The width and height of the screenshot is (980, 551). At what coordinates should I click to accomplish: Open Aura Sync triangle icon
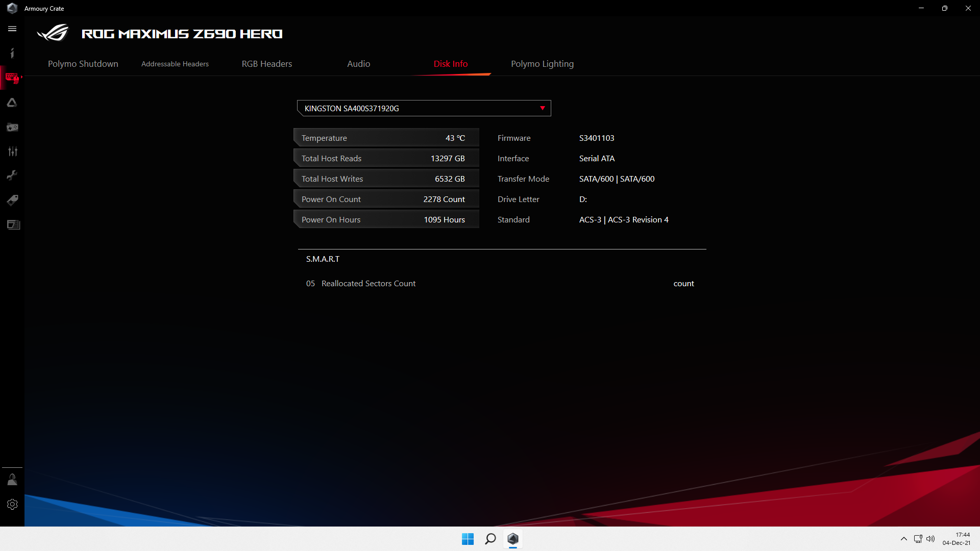pyautogui.click(x=12, y=103)
